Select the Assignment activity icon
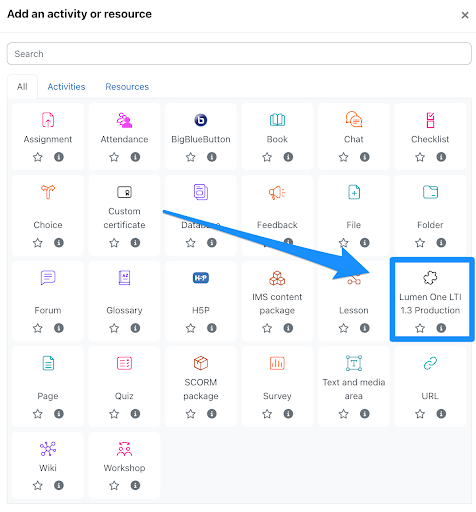The height and width of the screenshot is (512, 476). coord(48,120)
